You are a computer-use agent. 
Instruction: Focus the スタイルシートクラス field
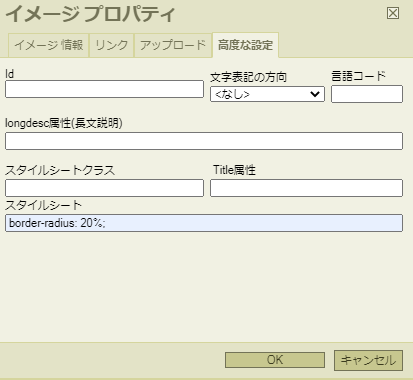(104, 188)
